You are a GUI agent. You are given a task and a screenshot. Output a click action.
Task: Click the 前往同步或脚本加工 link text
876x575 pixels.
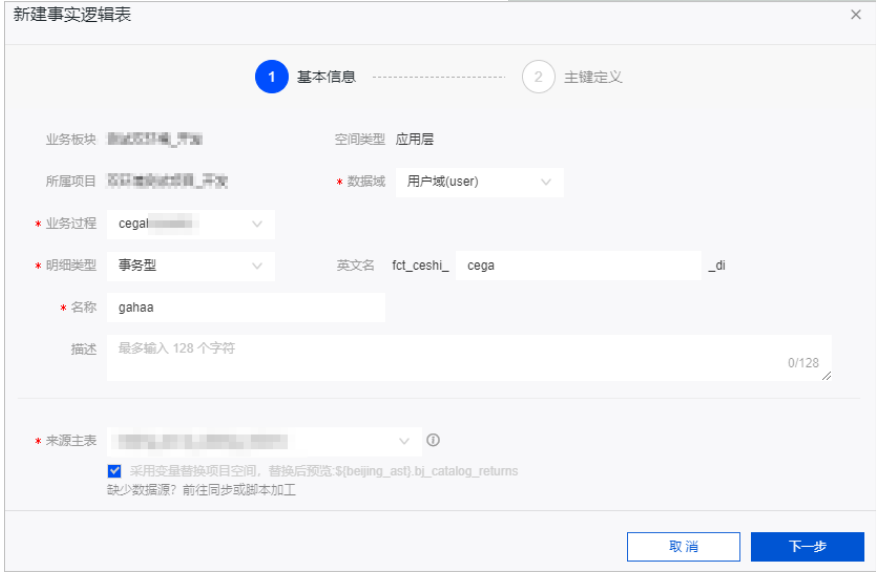(x=239, y=490)
